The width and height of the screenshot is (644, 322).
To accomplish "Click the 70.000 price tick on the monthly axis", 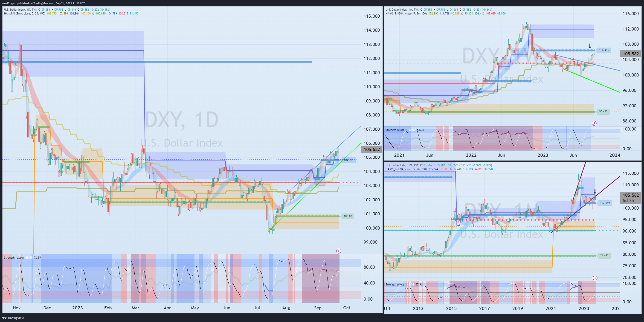I will pos(629,277).
